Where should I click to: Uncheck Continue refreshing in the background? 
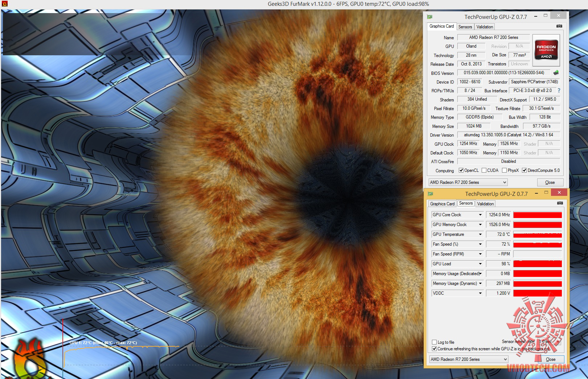coord(434,349)
